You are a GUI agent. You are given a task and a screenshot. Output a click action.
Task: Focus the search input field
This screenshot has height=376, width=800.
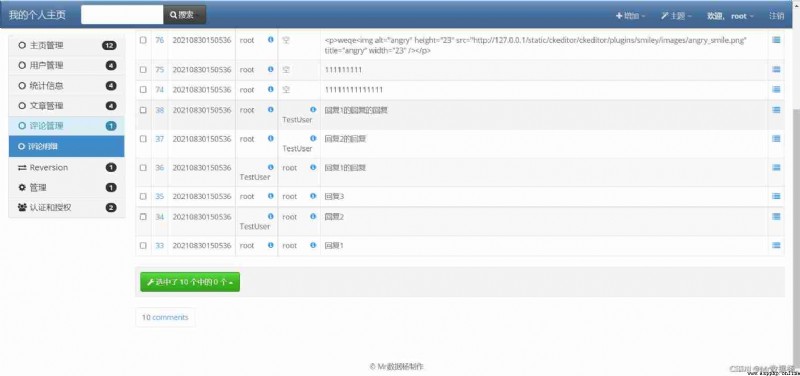tap(122, 15)
